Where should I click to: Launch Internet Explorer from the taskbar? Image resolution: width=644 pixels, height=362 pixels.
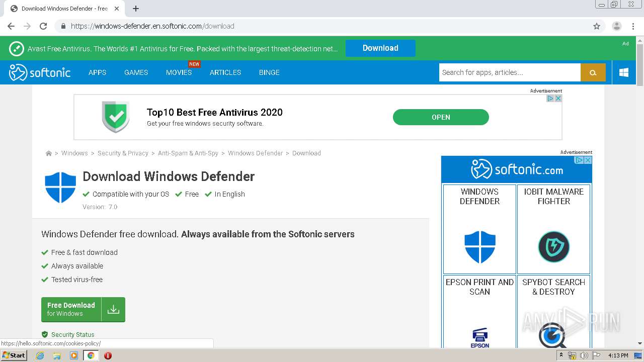coord(40,355)
